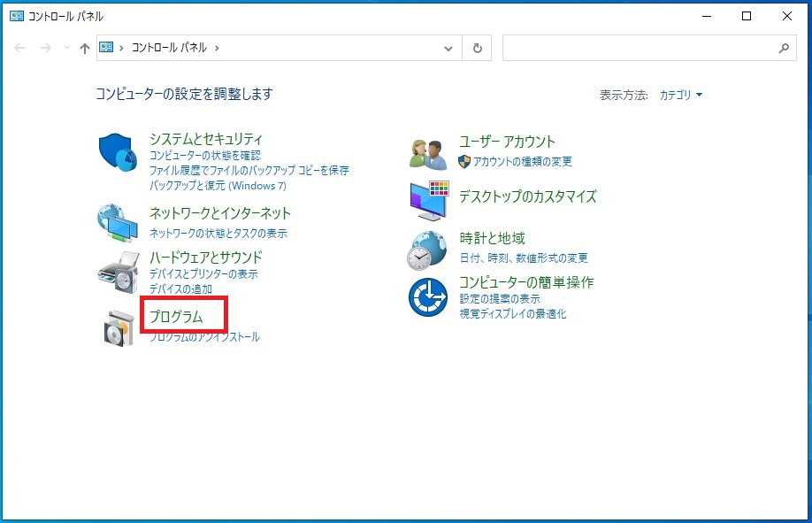Open the プログラム category heading
This screenshot has width=812, height=523.
pos(176,317)
